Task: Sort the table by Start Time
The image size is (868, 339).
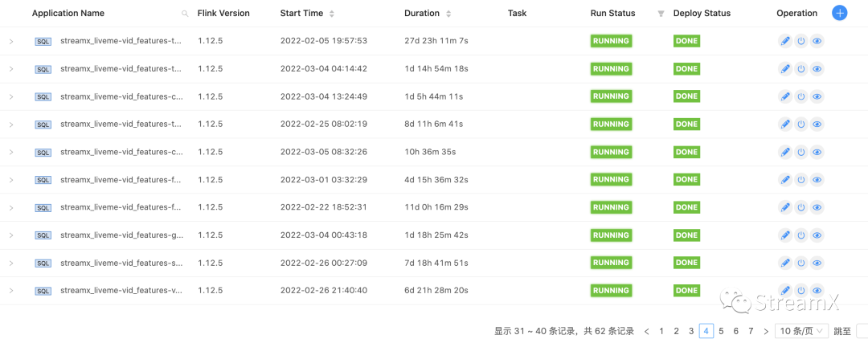Action: point(332,14)
